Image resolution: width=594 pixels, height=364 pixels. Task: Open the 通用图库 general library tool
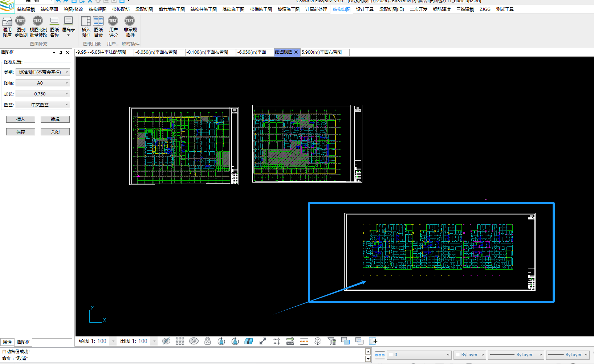coord(7,27)
